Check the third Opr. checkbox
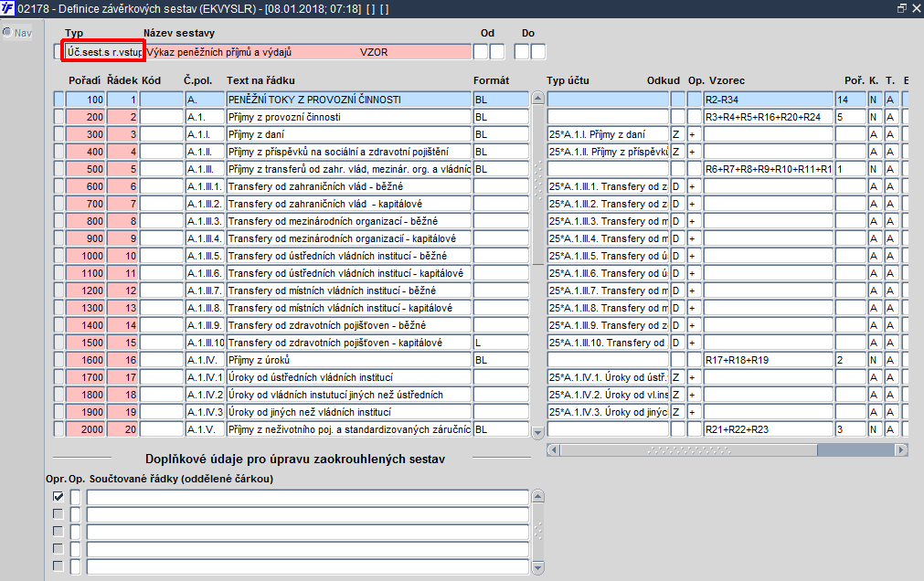 tap(58, 531)
